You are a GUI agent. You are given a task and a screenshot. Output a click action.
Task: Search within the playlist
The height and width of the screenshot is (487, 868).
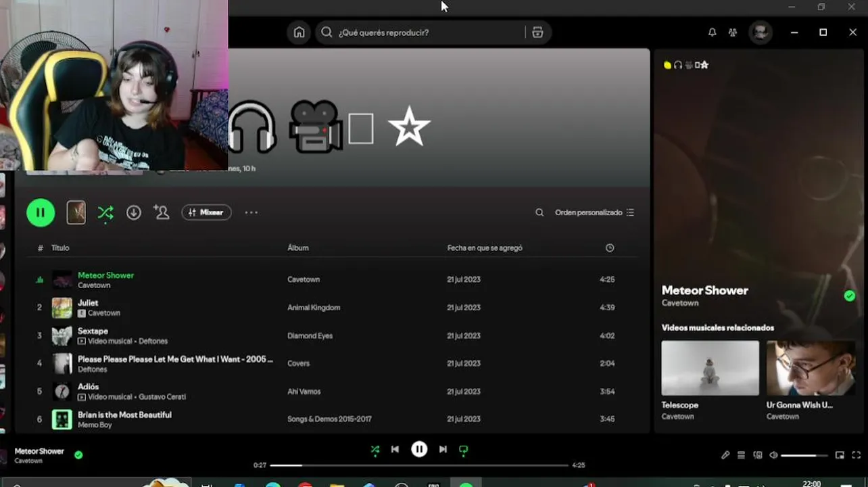point(539,212)
